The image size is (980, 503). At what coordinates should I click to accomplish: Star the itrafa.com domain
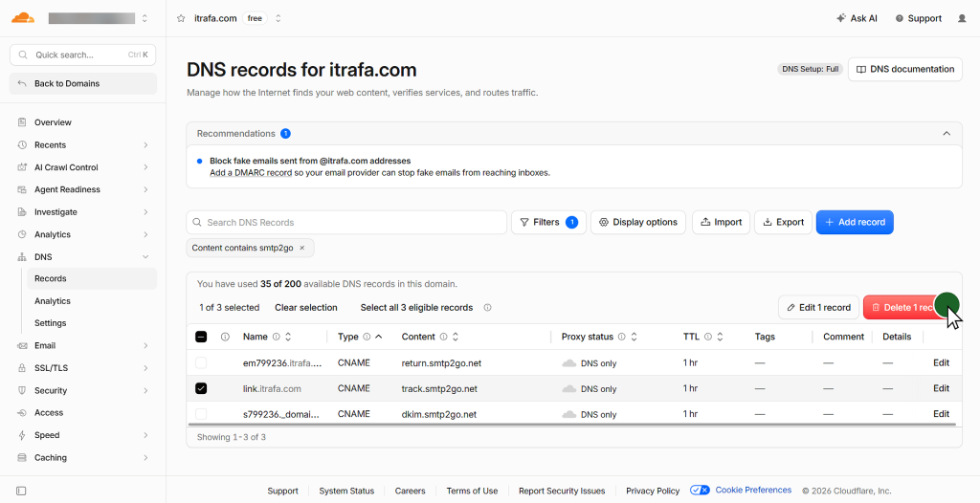[181, 19]
